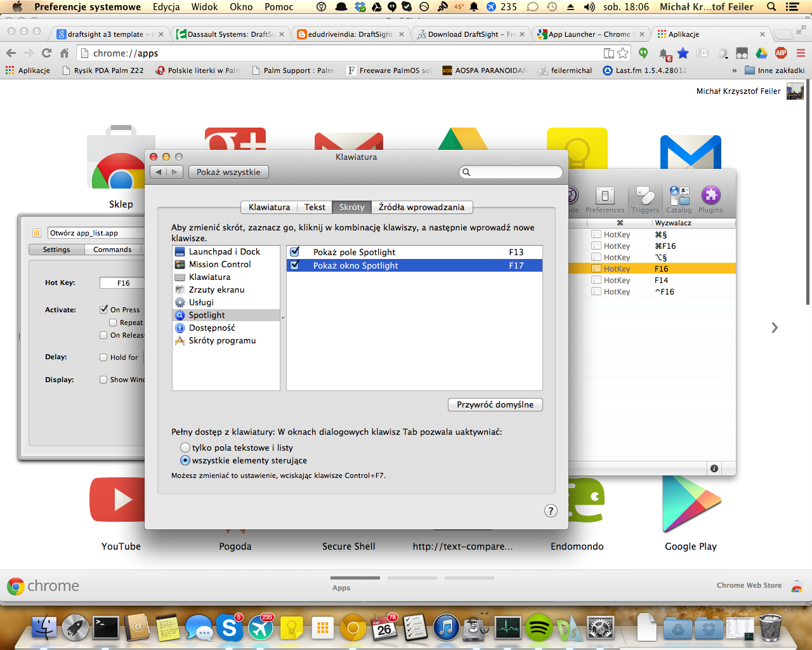The image size is (812, 650).
Task: Switch to Tekst tab
Action: [315, 207]
